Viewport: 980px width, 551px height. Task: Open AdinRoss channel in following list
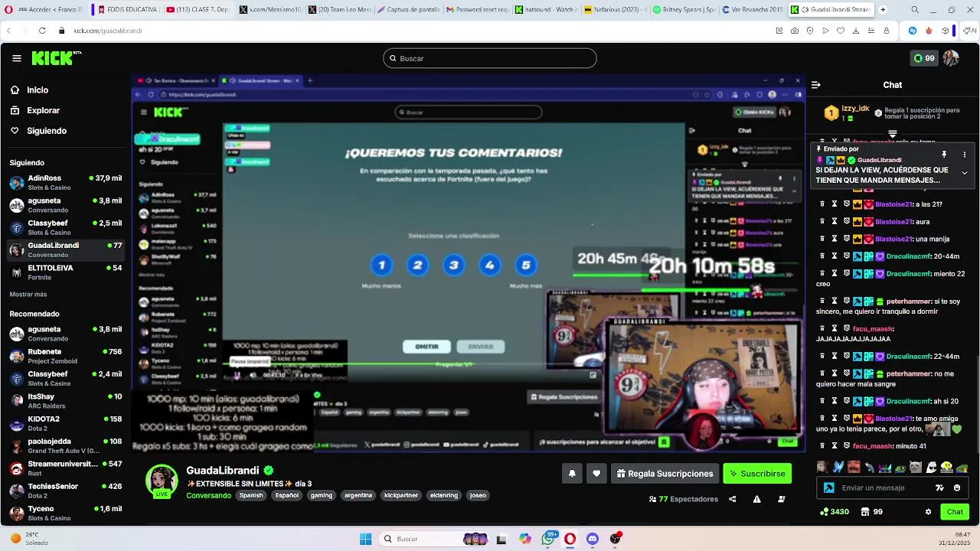tap(66, 182)
